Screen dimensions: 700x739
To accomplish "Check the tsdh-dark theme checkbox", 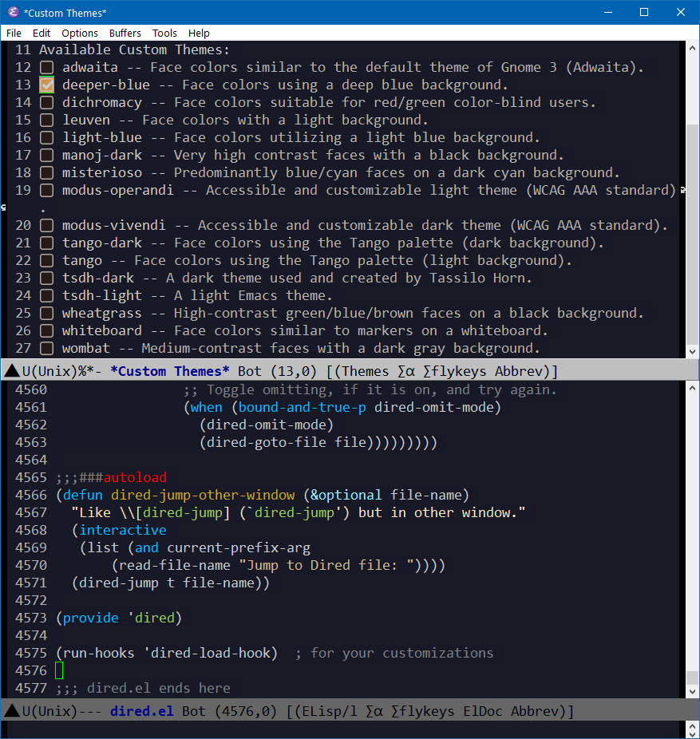I will coord(46,278).
